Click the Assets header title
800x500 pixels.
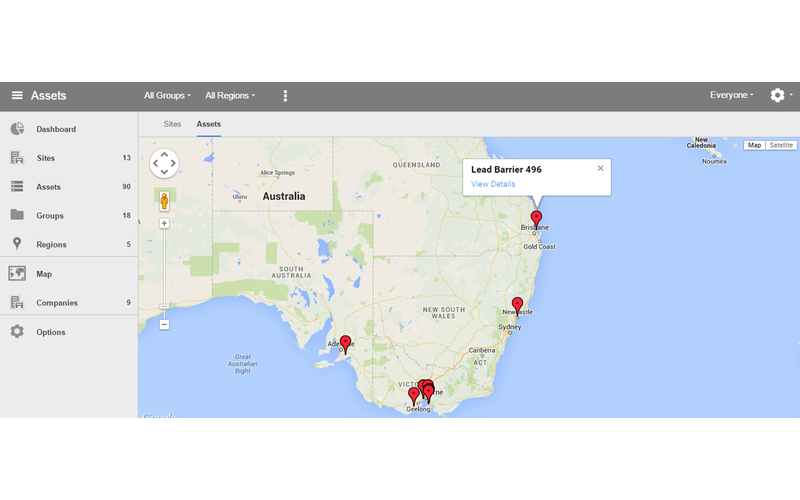pos(48,95)
